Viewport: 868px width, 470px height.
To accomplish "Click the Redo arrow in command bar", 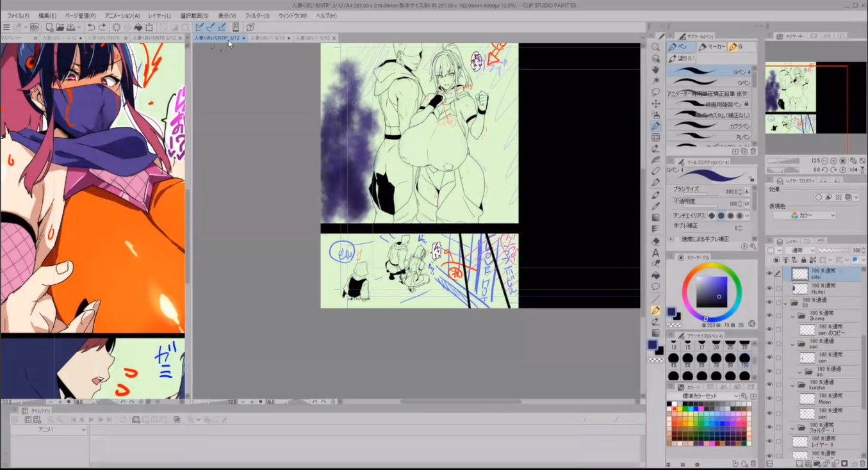I will click(x=102, y=28).
